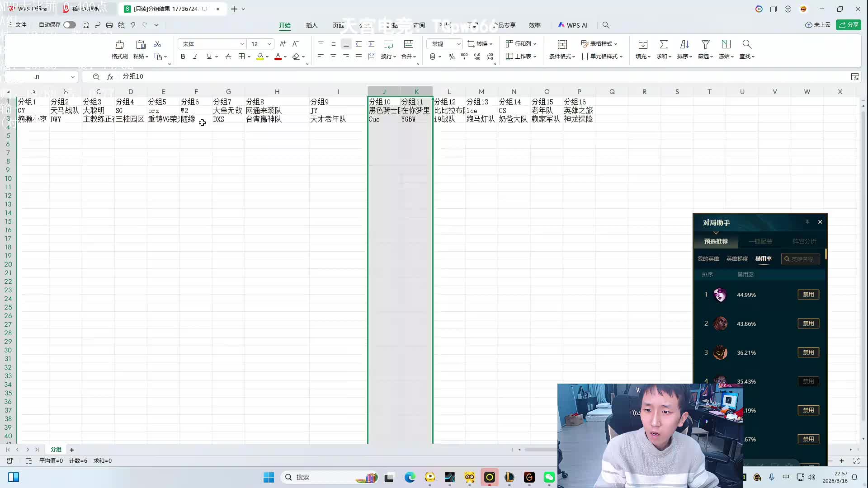Screen dimensions: 868x488
Task: Open the Filter (筛选) funnel icon
Action: click(705, 45)
